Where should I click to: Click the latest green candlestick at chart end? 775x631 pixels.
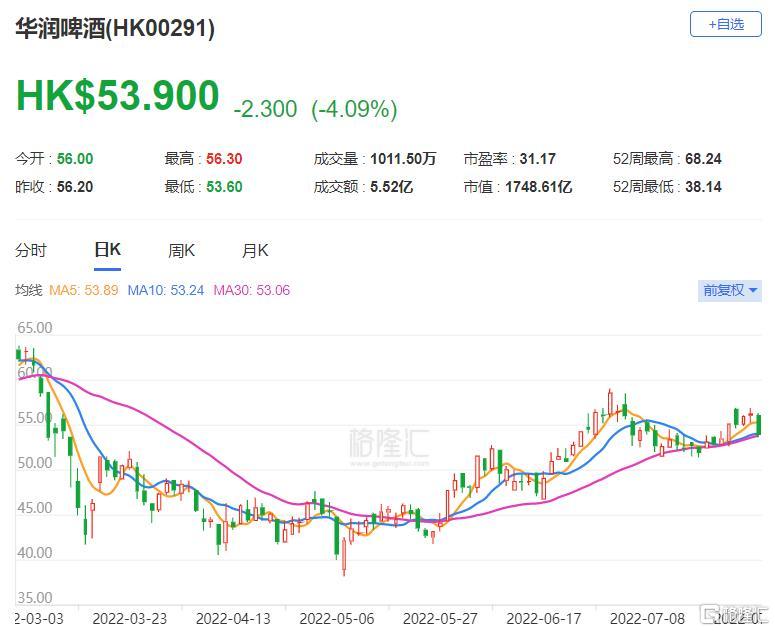759,424
